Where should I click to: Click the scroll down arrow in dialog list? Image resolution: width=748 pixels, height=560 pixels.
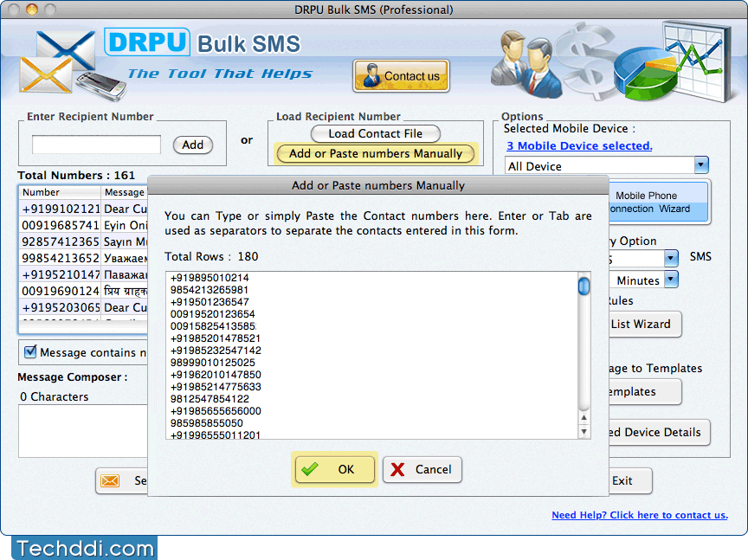pos(584,432)
